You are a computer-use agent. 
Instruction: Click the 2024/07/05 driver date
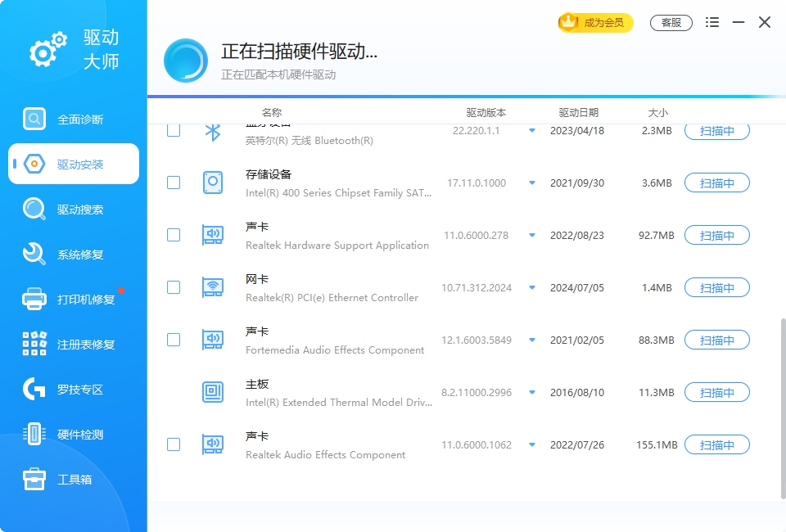[577, 287]
